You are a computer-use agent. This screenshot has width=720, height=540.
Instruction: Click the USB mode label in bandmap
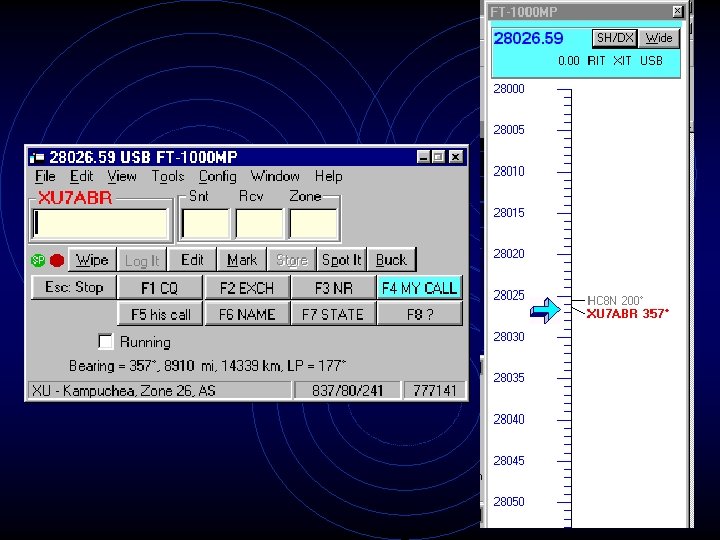point(651,61)
